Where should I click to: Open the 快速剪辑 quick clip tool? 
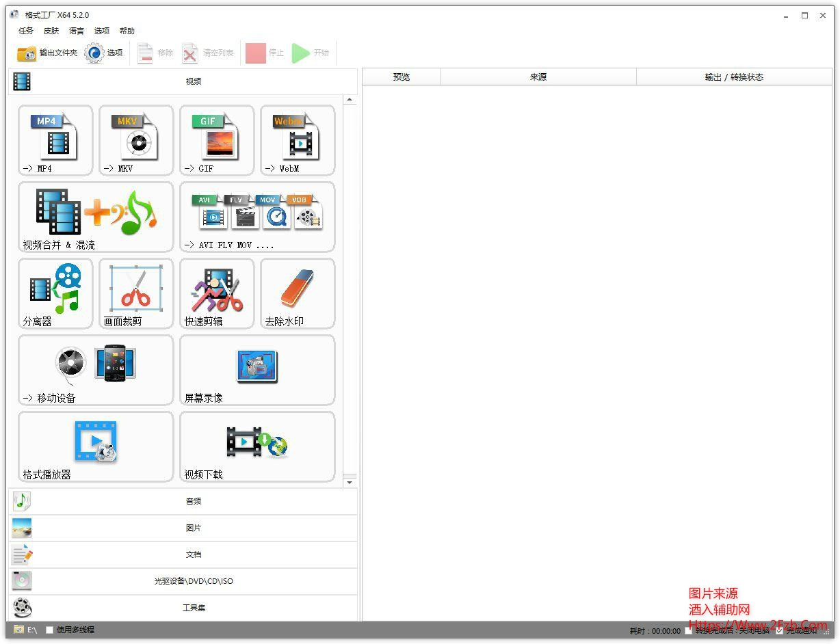pyautogui.click(x=216, y=293)
